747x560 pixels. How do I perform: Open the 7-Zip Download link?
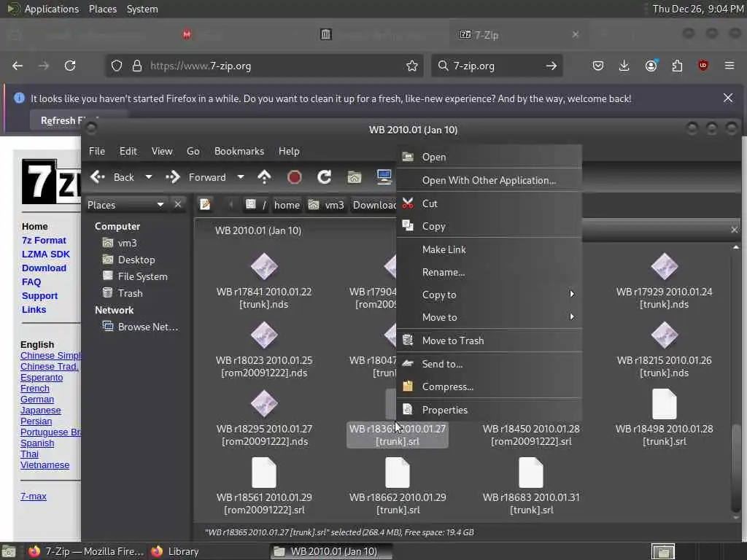click(x=44, y=268)
